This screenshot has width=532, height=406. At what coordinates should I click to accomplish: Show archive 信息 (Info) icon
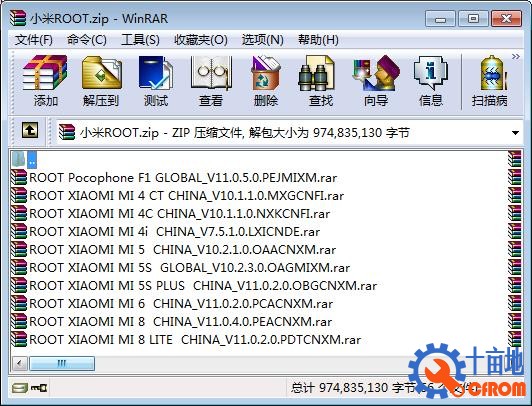click(431, 81)
